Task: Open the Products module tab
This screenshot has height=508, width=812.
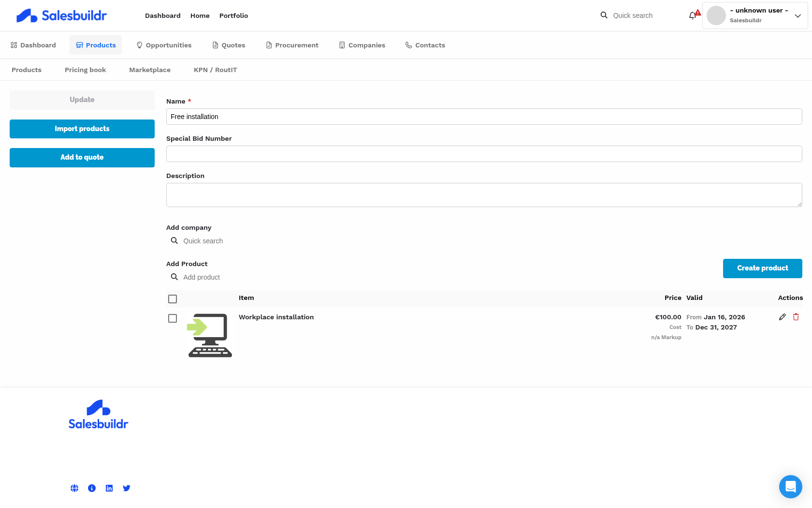Action: tap(96, 45)
